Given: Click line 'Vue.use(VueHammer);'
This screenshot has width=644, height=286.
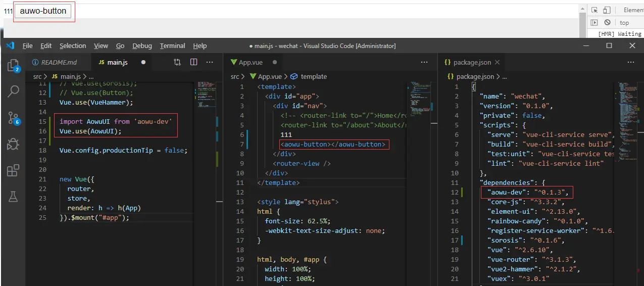Looking at the screenshot, I should tap(96, 102).
